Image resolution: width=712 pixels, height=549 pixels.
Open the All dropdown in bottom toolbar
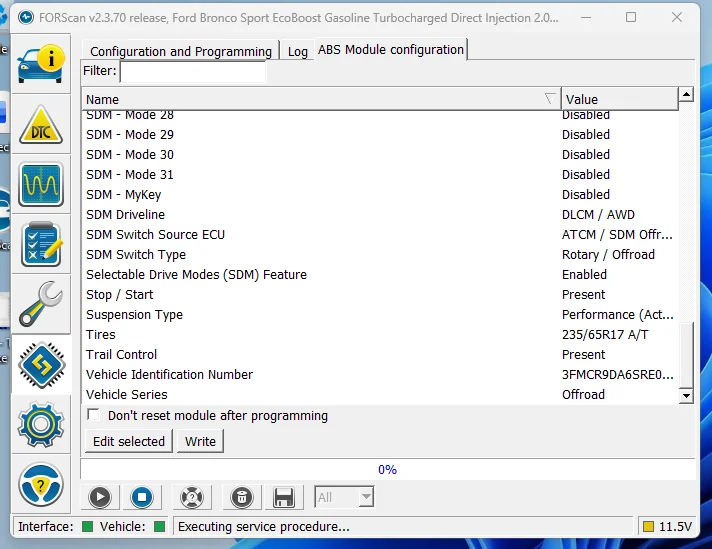[344, 497]
